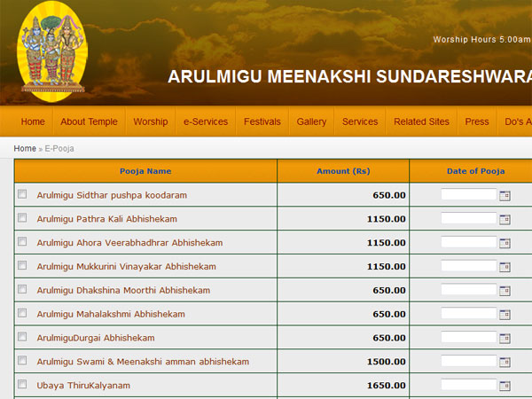
Task: Open calendar icon for Swami & Meenakshi amman abhishekam
Action: coord(505,362)
